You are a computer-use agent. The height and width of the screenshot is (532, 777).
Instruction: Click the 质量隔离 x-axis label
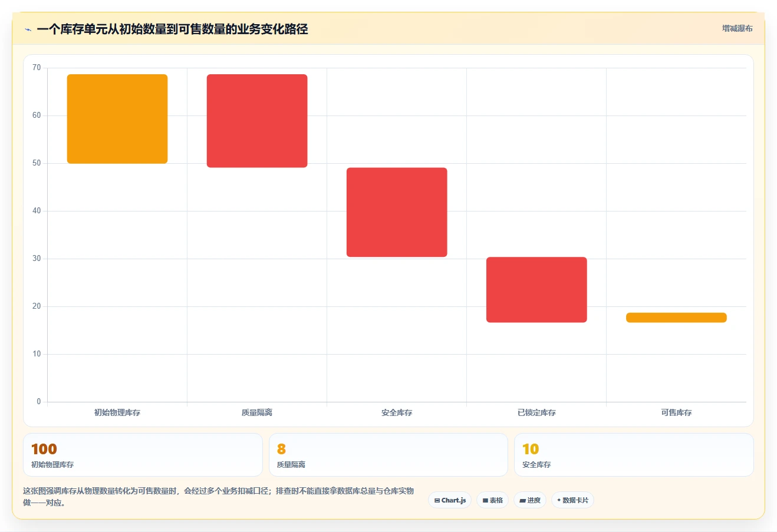coord(257,413)
